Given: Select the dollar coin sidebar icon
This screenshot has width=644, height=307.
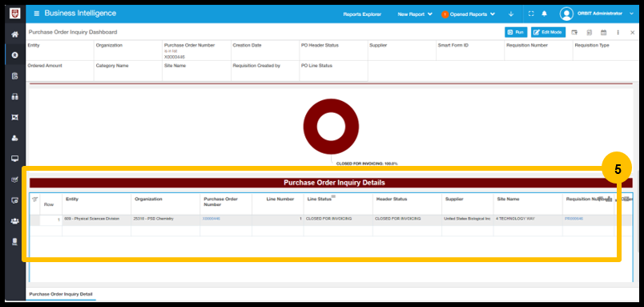Looking at the screenshot, I should (x=14, y=55).
